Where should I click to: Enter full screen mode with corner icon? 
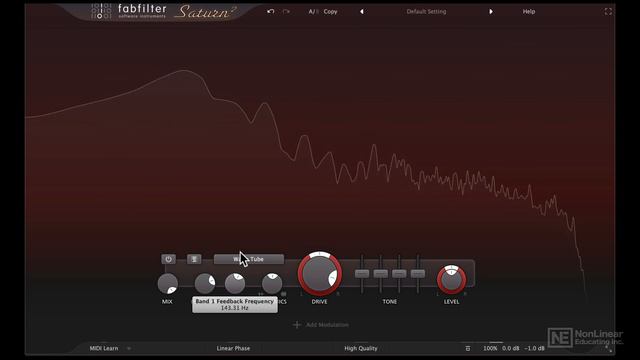point(608,11)
